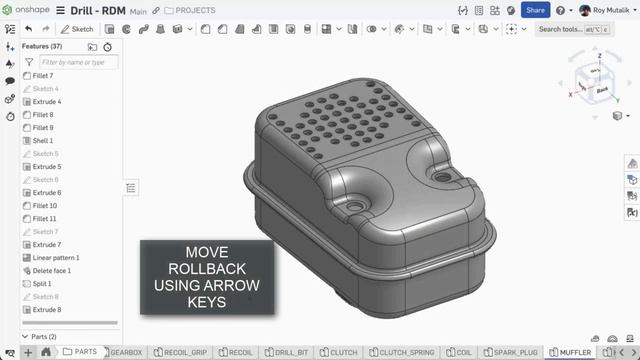Click the Onshape logo
Viewport: 640px width, 360px height.
pyautogui.click(x=26, y=10)
